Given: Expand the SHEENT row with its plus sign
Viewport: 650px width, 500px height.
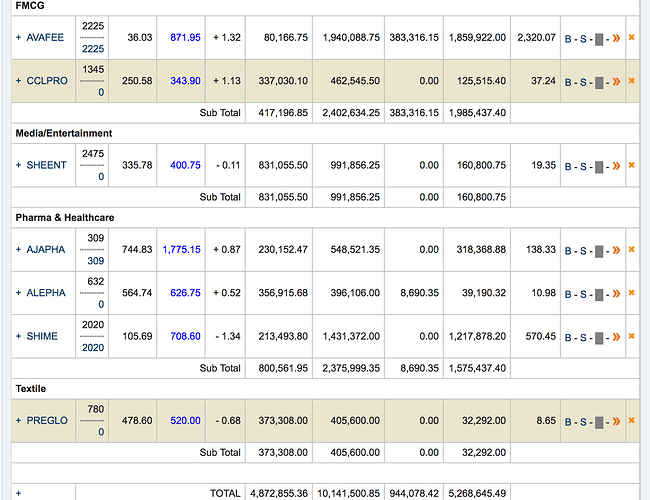Looking at the screenshot, I should click(x=18, y=165).
